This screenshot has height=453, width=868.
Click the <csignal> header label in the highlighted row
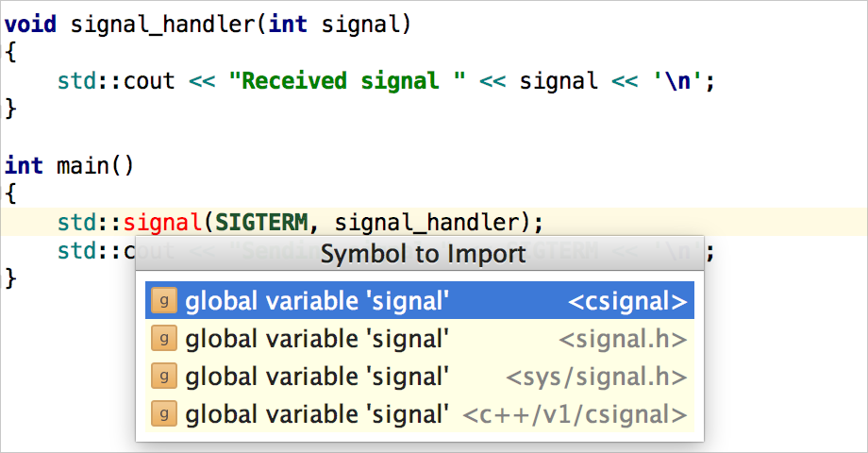pyautogui.click(x=627, y=301)
